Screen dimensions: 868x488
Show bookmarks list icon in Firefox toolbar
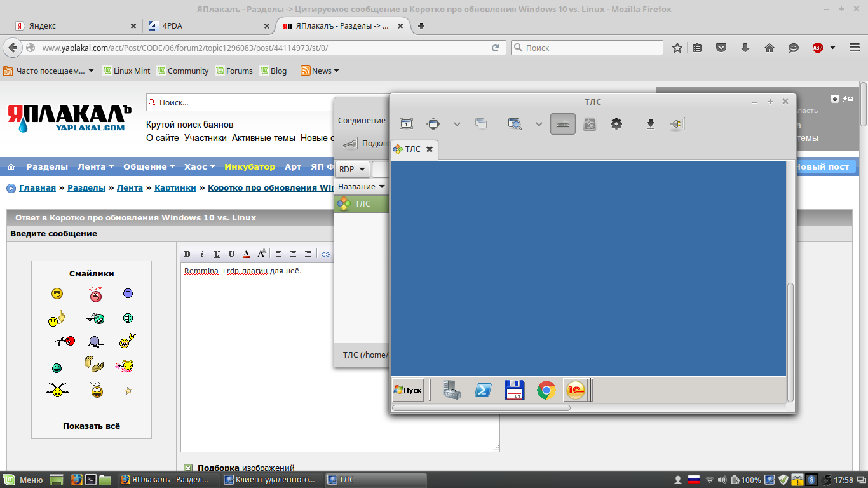pyautogui.click(x=697, y=48)
